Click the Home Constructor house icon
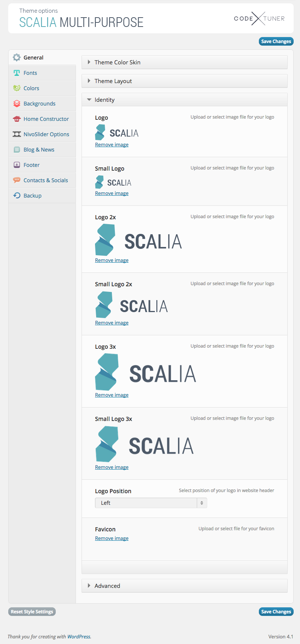The image size is (300, 644). point(16,119)
